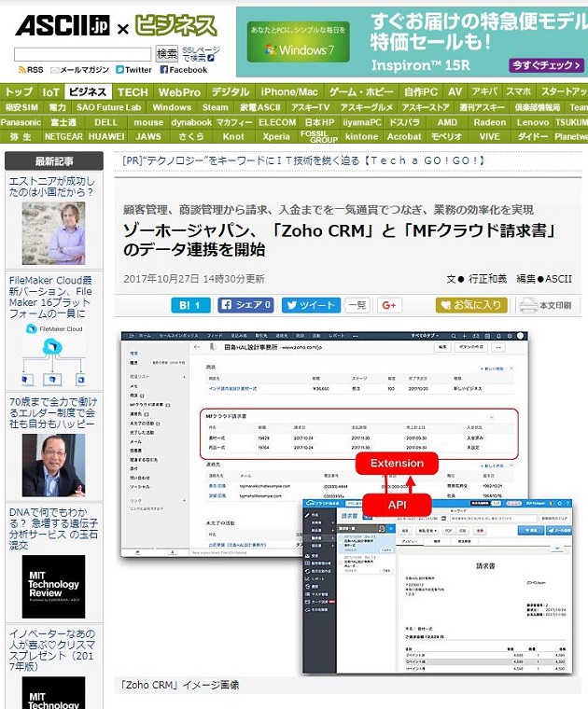Screen dimensions: 588x709
Task: Open the イノベーターなあの人が喜ぶ article link
Action: coord(52,650)
